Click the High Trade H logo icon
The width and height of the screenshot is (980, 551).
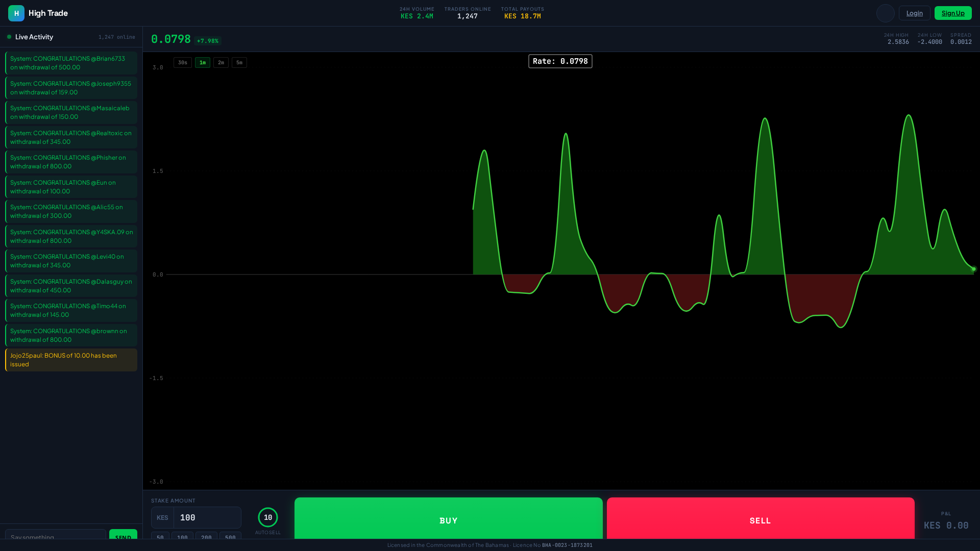pos(16,13)
